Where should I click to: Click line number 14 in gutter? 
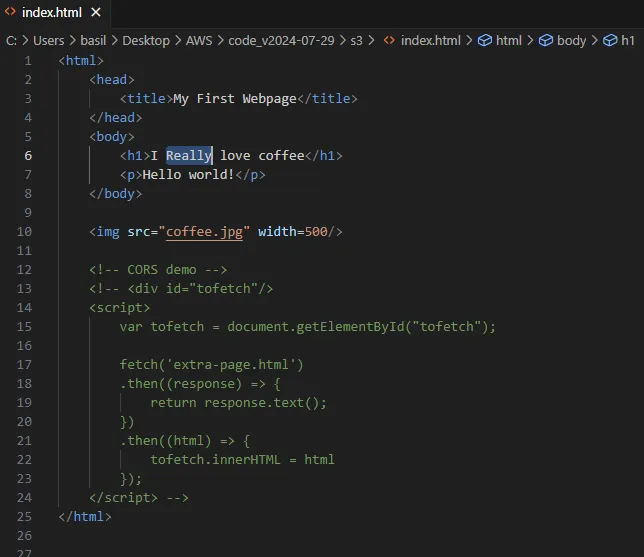coord(24,308)
